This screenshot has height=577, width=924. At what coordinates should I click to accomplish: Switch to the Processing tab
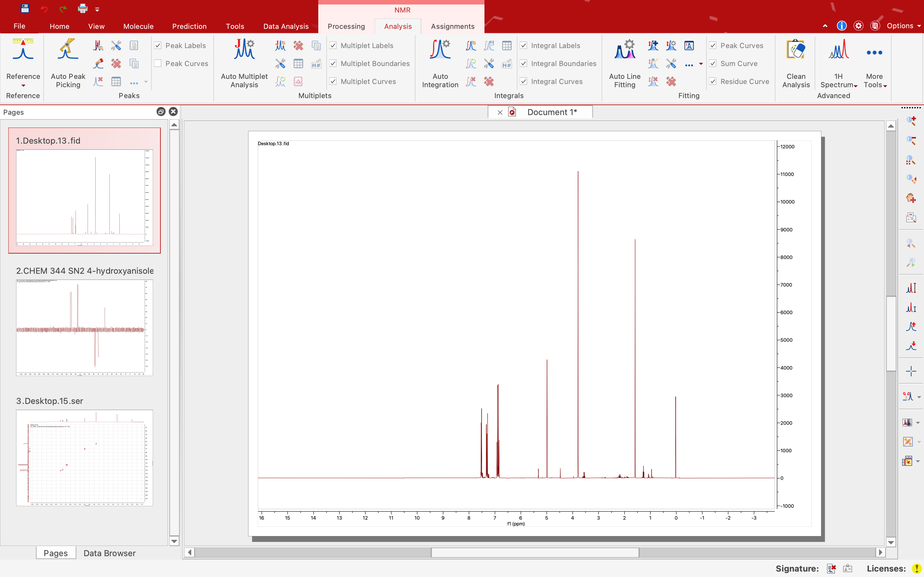point(346,26)
